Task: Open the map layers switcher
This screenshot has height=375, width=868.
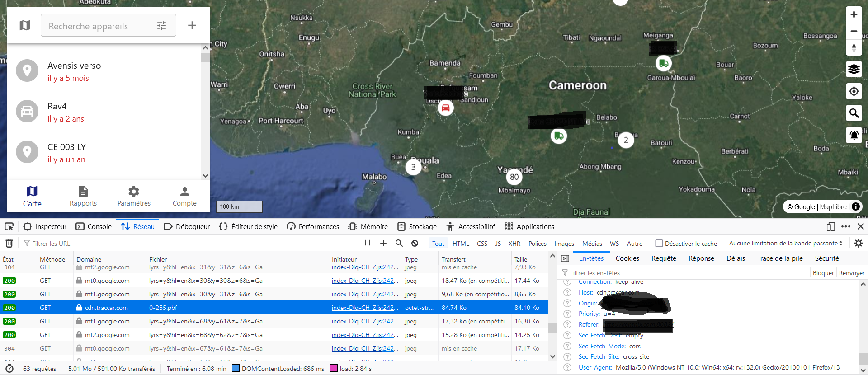Action: tap(854, 69)
